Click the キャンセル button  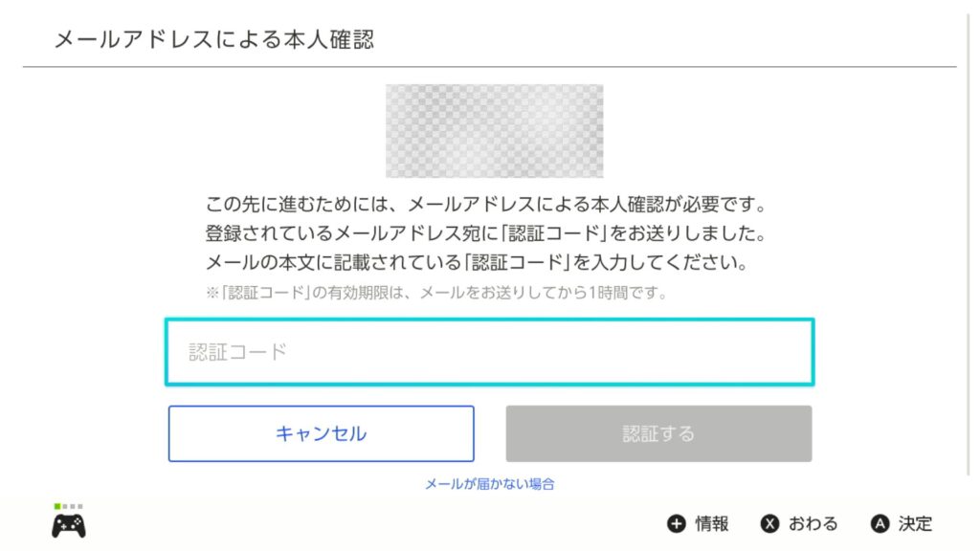coord(322,433)
